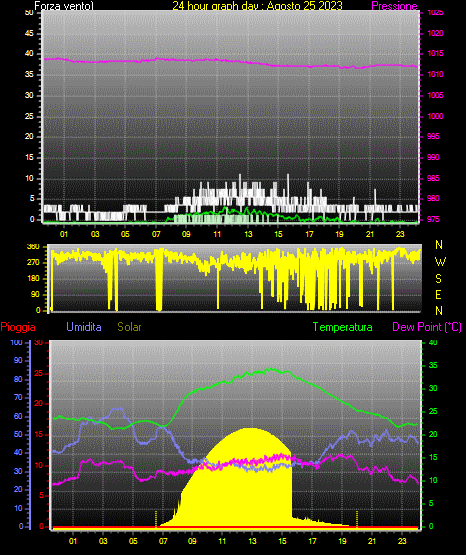Image resolution: width=466 pixels, height=555 pixels.
Task: Click the Forza vento axis title
Action: point(64,6)
